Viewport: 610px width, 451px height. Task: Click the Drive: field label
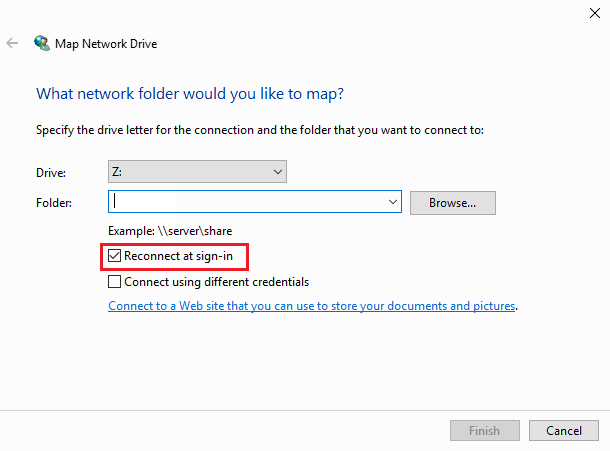point(51,172)
